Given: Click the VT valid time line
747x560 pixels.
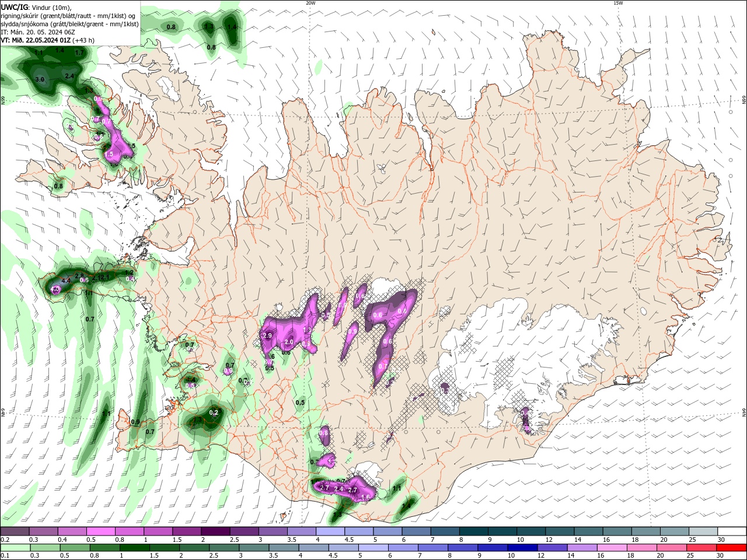Looking at the screenshot, I should (x=48, y=40).
